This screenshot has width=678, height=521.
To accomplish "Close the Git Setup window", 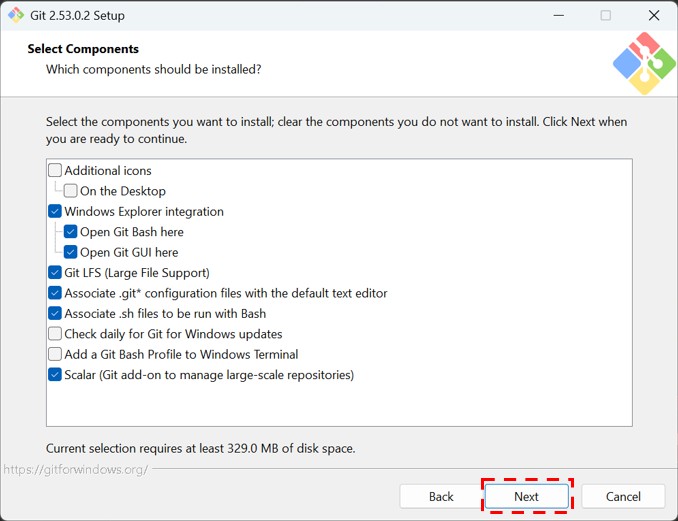I will click(x=653, y=16).
